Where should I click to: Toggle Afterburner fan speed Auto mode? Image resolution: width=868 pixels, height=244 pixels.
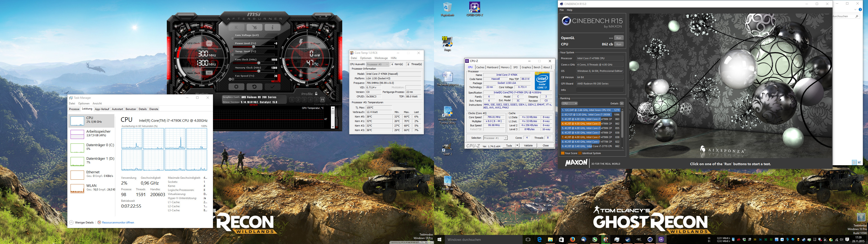click(x=277, y=81)
